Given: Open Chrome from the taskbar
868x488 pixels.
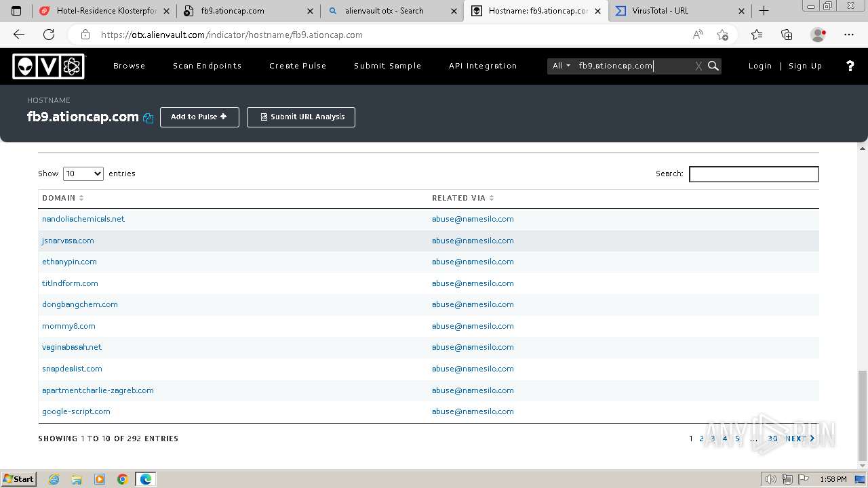Looking at the screenshot, I should pos(123,479).
